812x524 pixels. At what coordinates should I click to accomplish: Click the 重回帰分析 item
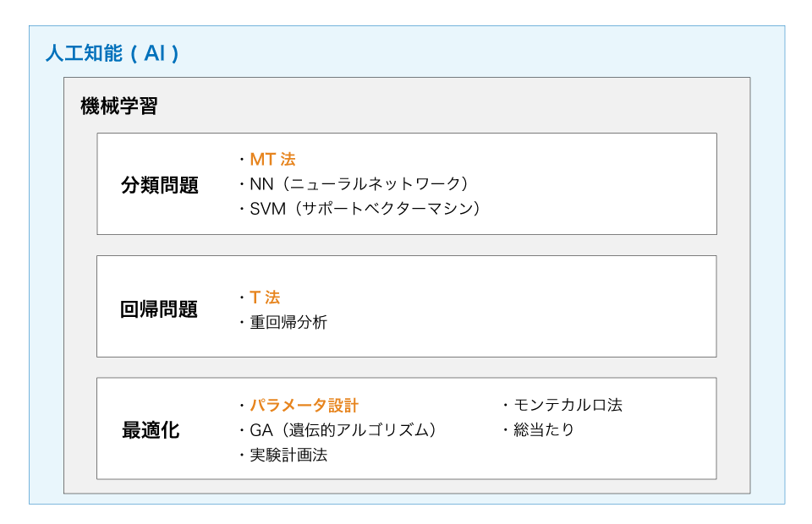click(288, 322)
